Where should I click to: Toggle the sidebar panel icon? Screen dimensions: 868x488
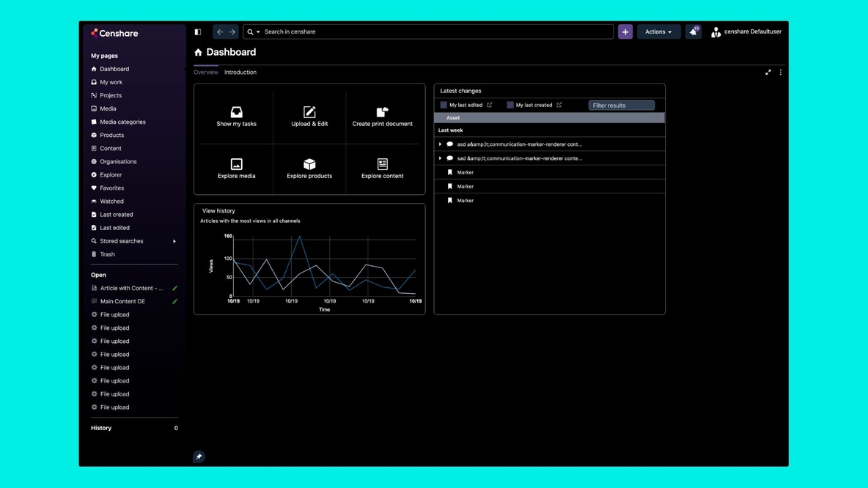coord(197,32)
